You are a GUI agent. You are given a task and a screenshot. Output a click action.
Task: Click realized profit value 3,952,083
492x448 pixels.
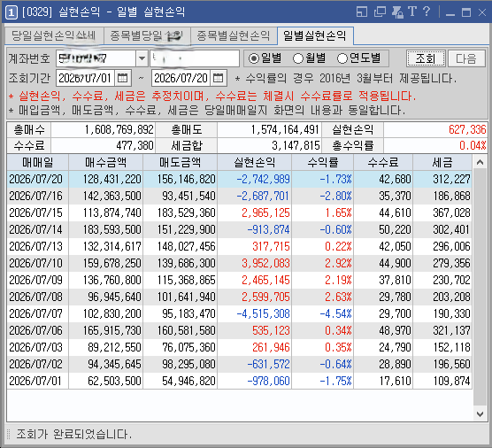coord(265,264)
